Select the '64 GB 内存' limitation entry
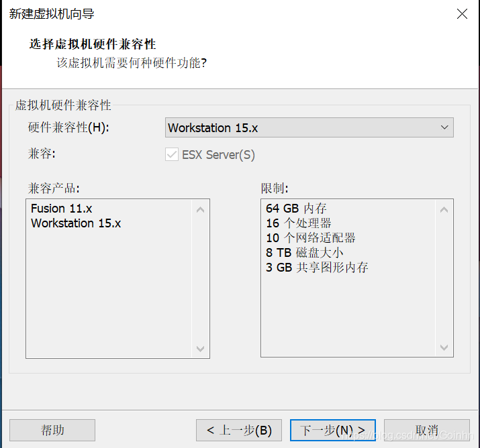The image size is (480, 448). click(x=296, y=209)
